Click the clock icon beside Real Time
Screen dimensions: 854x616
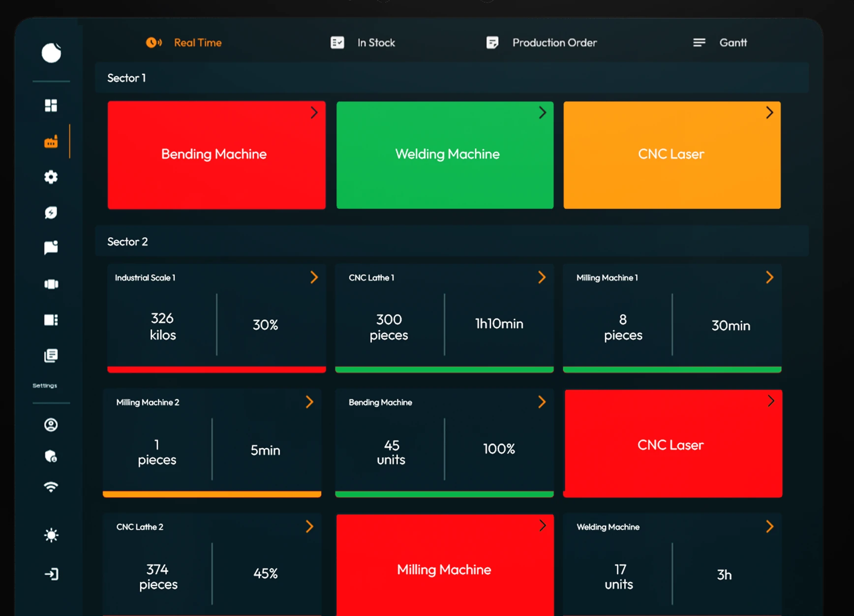pos(153,42)
